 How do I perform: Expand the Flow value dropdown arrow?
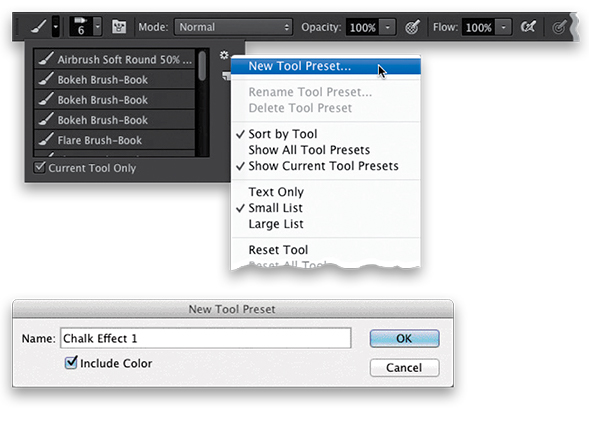click(503, 27)
